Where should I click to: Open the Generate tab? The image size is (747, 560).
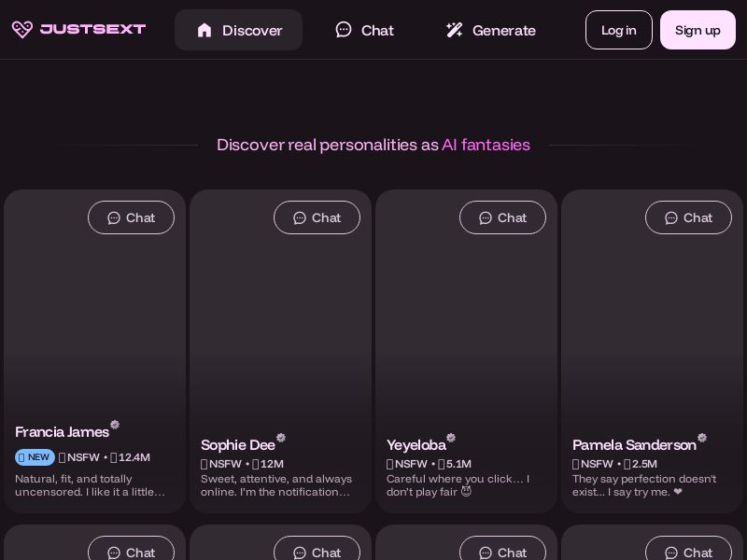490,30
